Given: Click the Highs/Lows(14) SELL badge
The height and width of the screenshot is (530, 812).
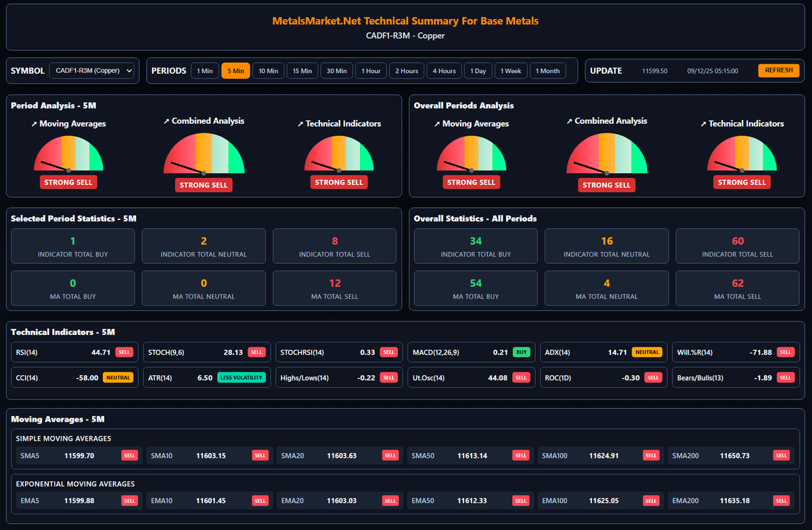Looking at the screenshot, I should click(388, 378).
